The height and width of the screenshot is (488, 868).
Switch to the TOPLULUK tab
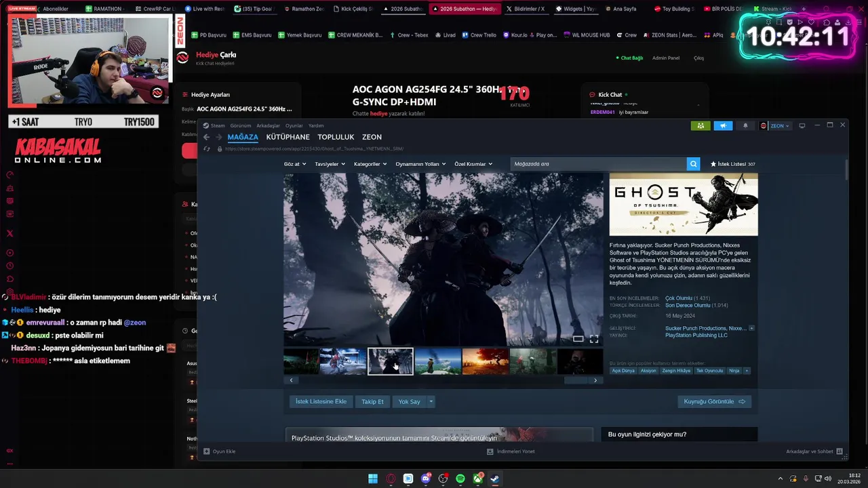click(336, 137)
